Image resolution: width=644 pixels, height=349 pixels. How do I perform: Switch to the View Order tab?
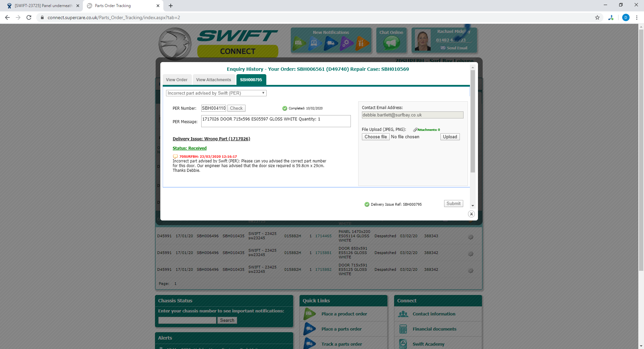coord(177,80)
